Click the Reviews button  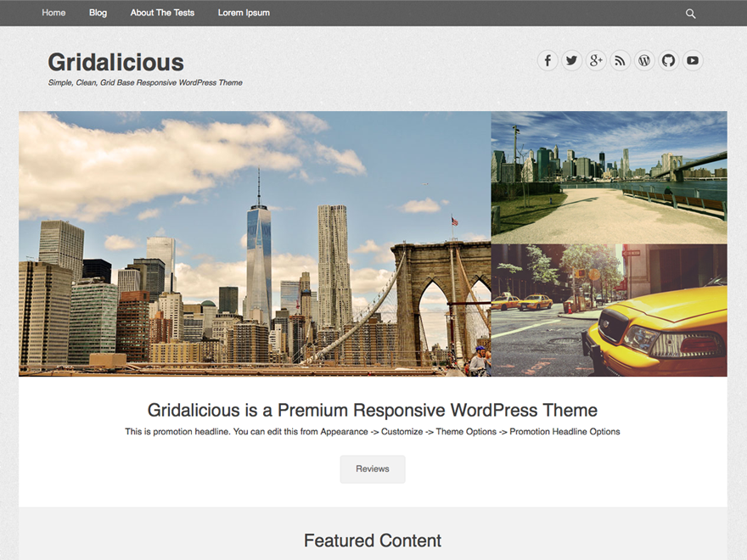coord(373,469)
